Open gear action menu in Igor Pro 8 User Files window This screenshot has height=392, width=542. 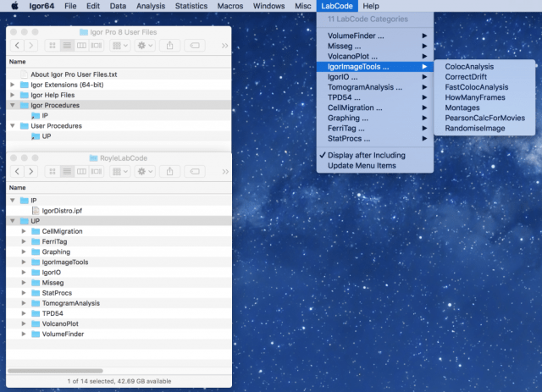(145, 45)
